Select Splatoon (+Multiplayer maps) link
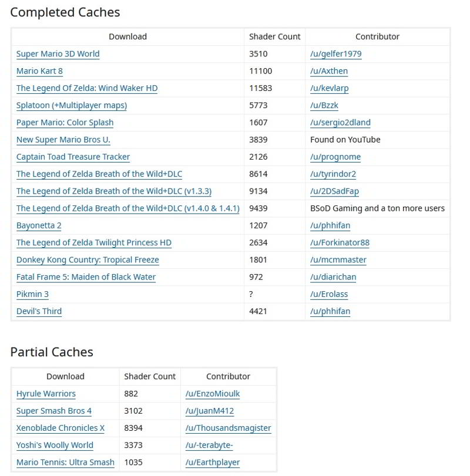Image resolution: width=470 pixels, height=476 pixels. click(72, 106)
